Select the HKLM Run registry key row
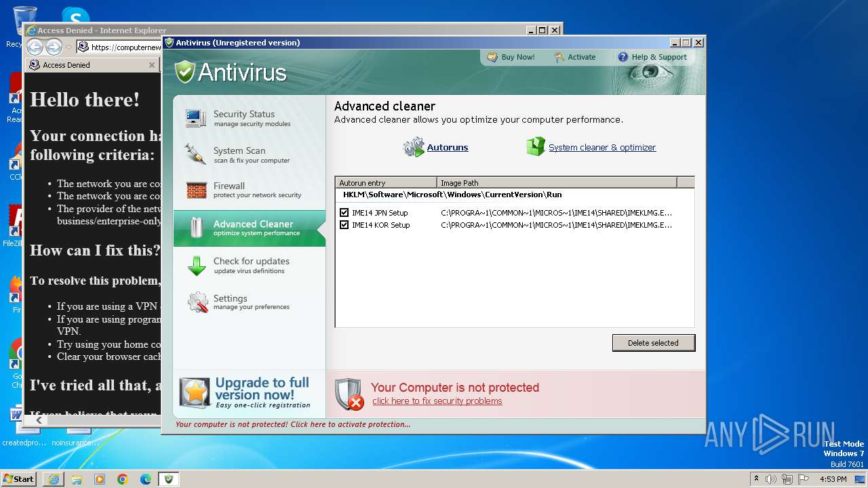This screenshot has width=868, height=488. point(452,195)
